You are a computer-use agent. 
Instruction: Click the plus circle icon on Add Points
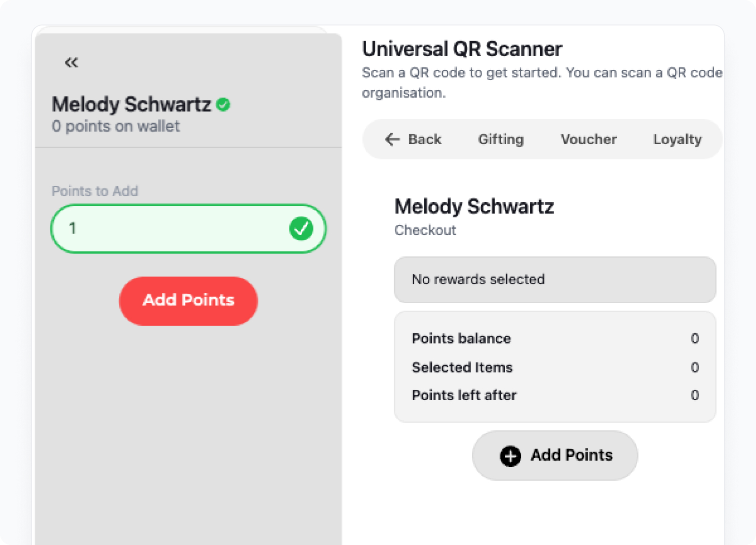point(510,456)
